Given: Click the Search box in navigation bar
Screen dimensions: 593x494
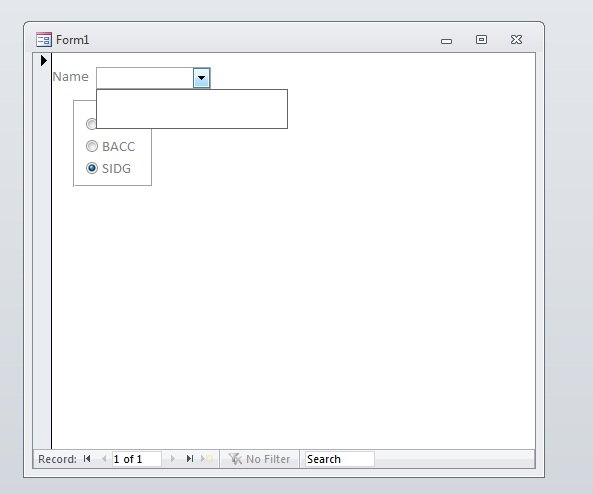Looking at the screenshot, I should pos(339,459).
